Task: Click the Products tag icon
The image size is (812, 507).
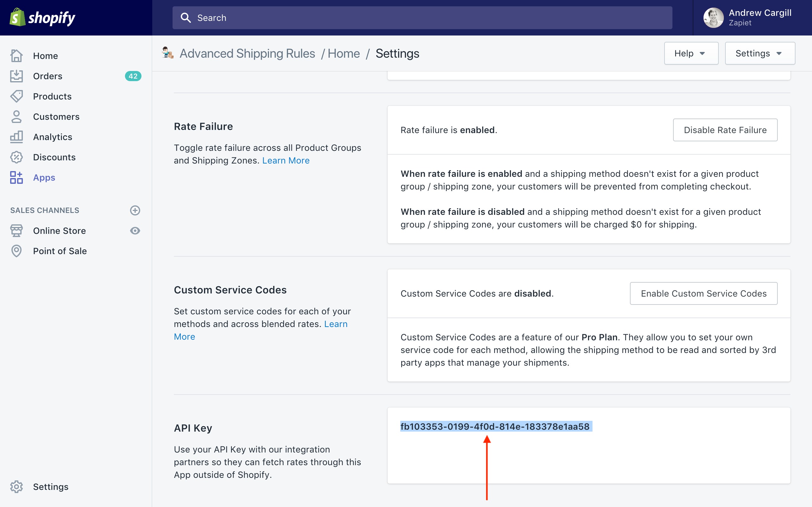Action: click(x=16, y=96)
